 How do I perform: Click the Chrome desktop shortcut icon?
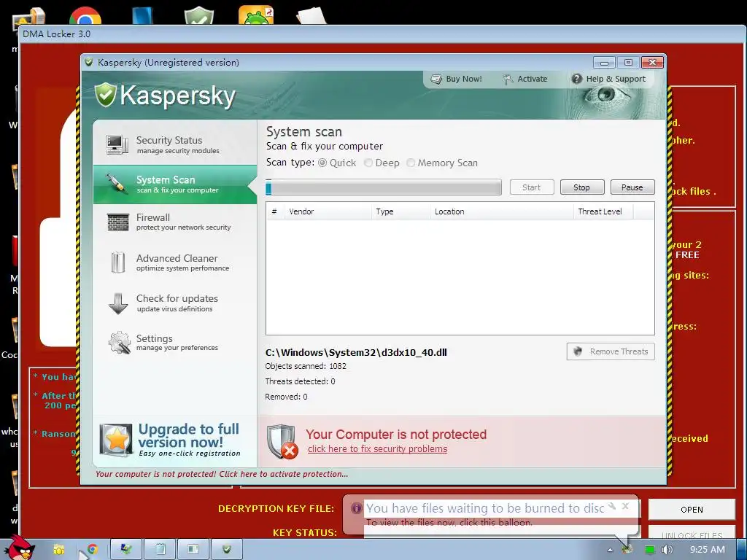85,15
